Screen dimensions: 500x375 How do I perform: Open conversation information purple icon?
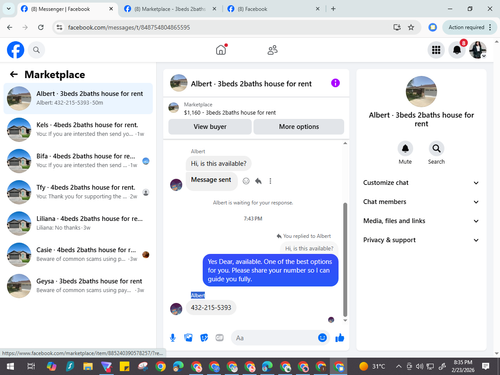[335, 83]
